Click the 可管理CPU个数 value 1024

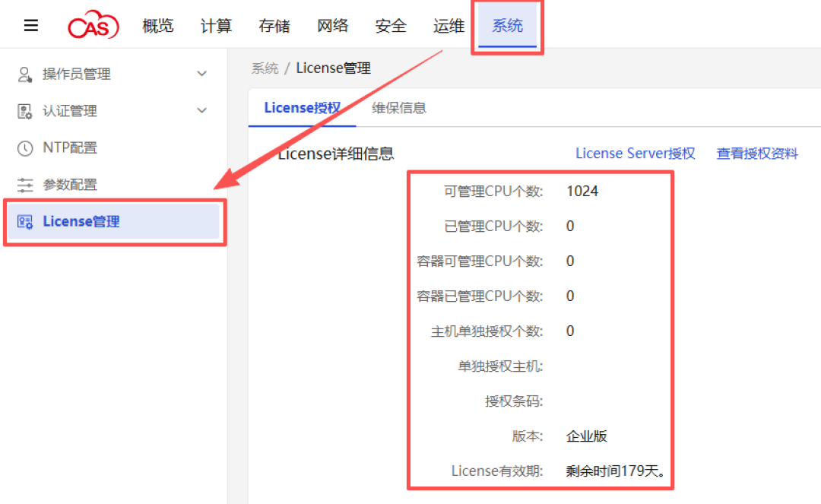[x=582, y=191]
